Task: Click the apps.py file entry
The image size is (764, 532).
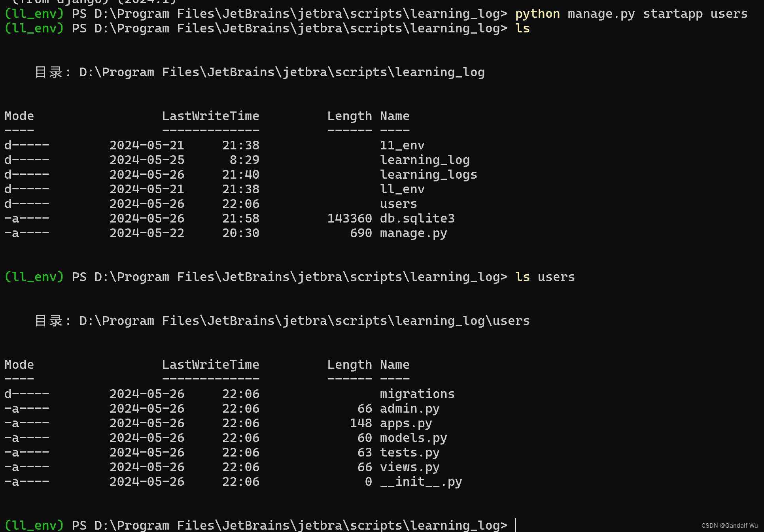Action: click(x=406, y=423)
